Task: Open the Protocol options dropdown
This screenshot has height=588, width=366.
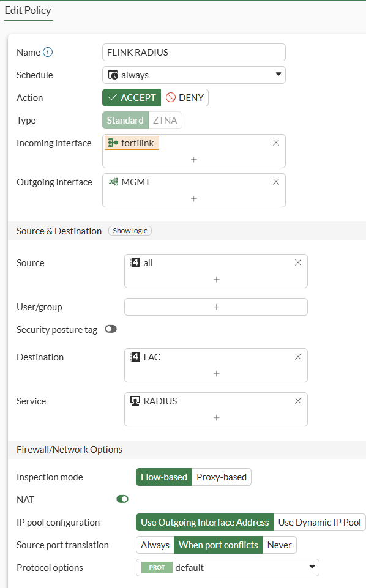Action: [228, 567]
